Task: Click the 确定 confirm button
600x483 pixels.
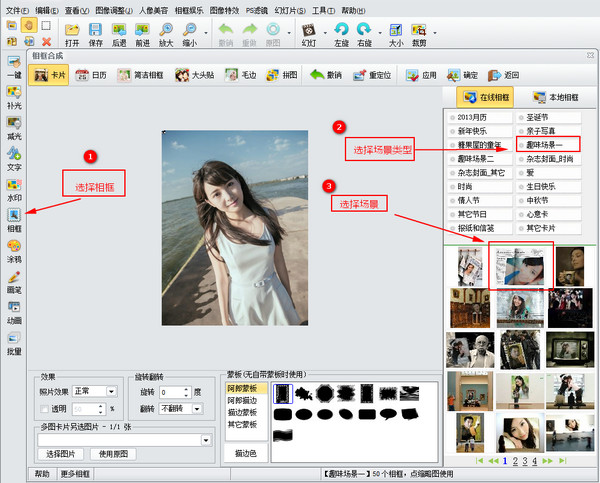Action: 462,75
